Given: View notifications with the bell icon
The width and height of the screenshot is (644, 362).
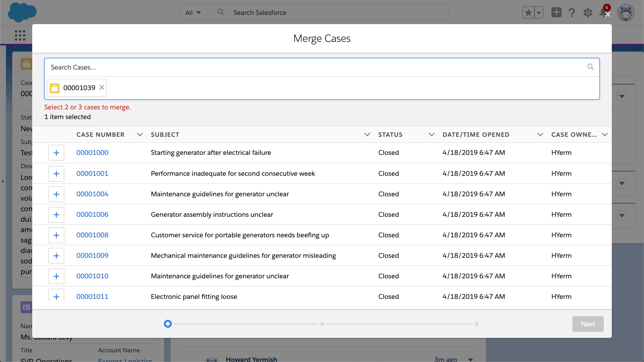Looking at the screenshot, I should click(603, 12).
